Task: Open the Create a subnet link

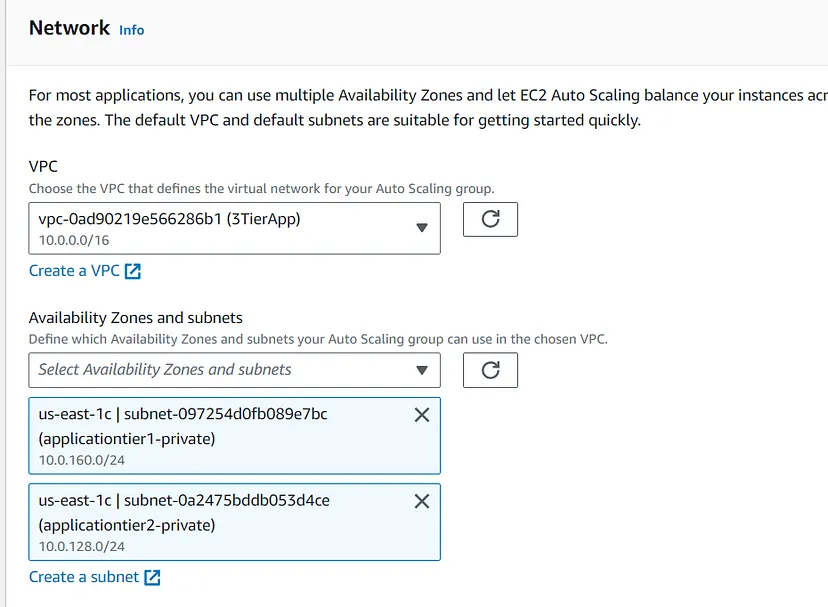Action: (84, 577)
